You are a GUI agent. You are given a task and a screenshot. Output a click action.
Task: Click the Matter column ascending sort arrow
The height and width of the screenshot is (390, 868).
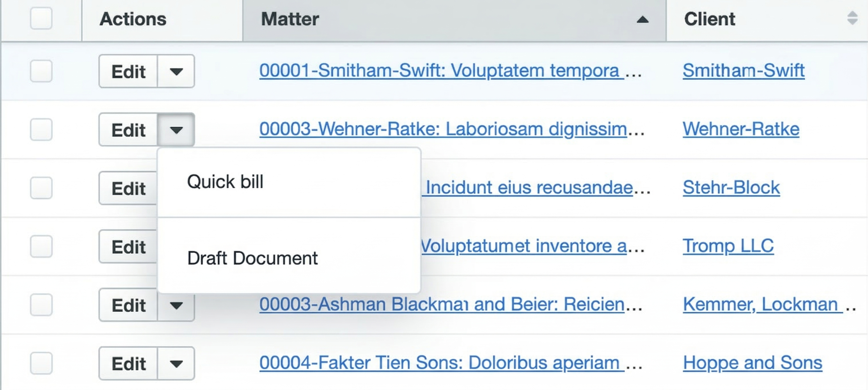point(642,20)
